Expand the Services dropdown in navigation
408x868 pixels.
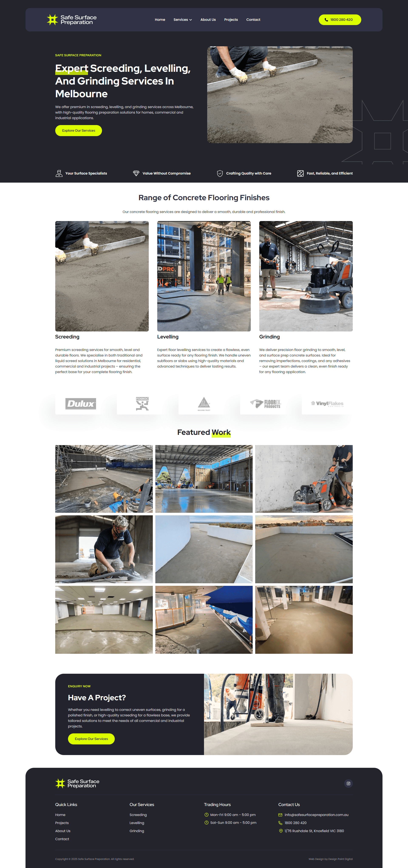point(182,20)
